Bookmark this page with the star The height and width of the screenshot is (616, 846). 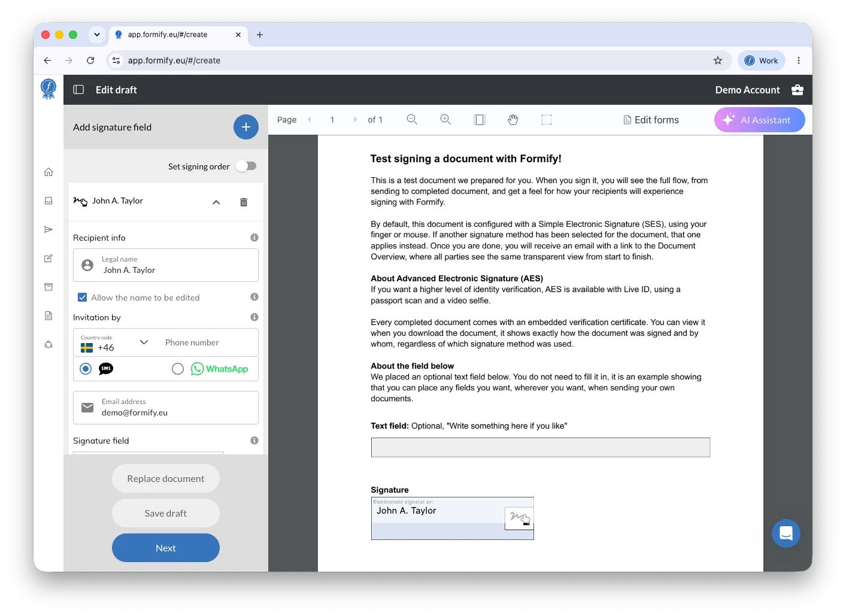click(x=718, y=60)
